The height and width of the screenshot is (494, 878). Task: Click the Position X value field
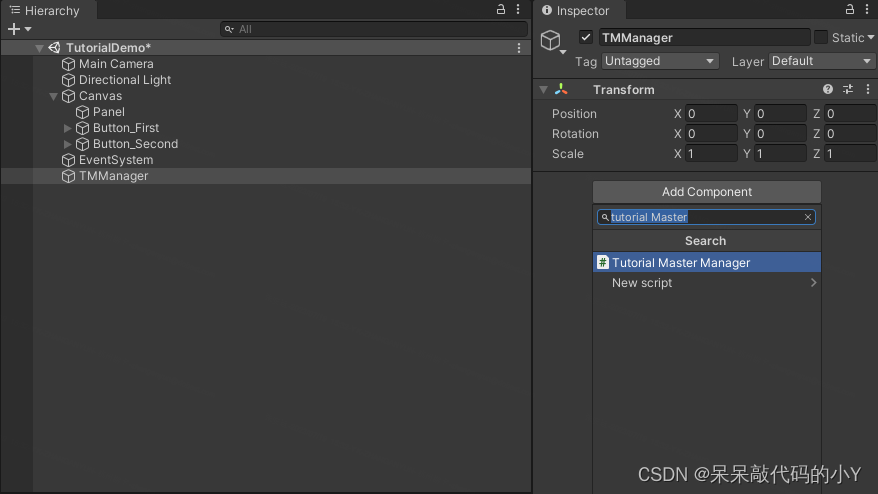[711, 114]
